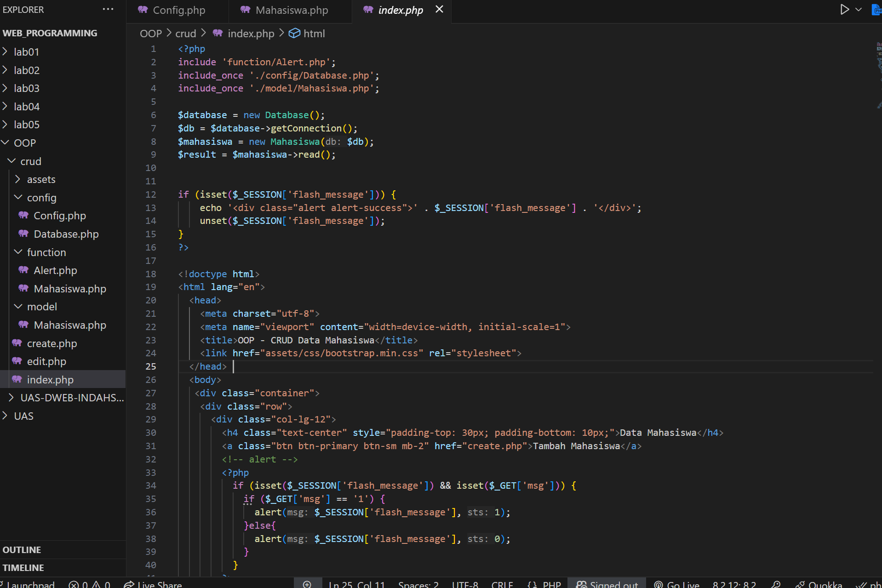Open the run options dropdown arrow
This screenshot has width=882, height=588.
[859, 10]
